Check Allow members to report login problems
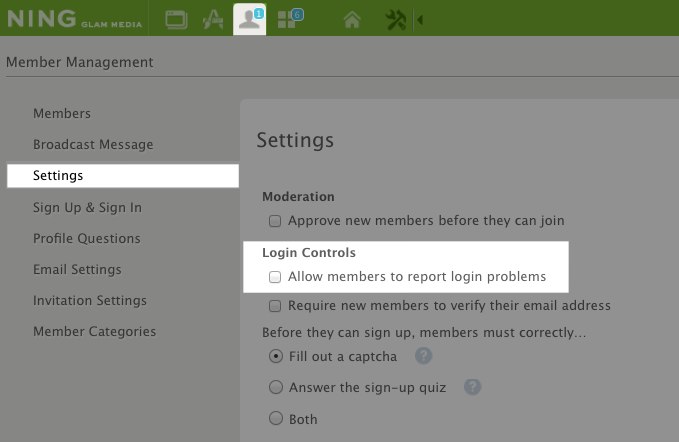679x442 pixels. point(275,277)
